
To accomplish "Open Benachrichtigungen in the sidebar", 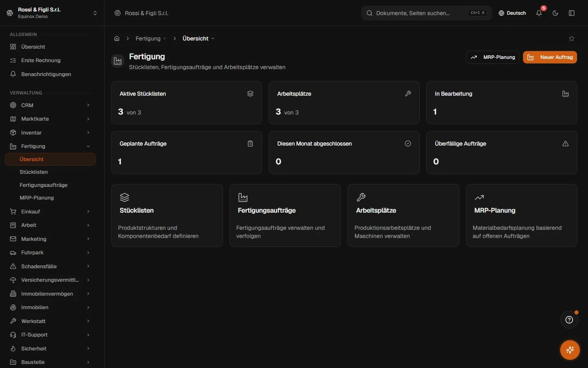I will point(50,74).
